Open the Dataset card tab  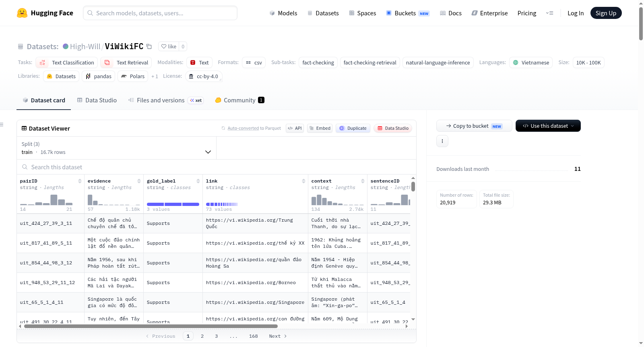point(44,100)
